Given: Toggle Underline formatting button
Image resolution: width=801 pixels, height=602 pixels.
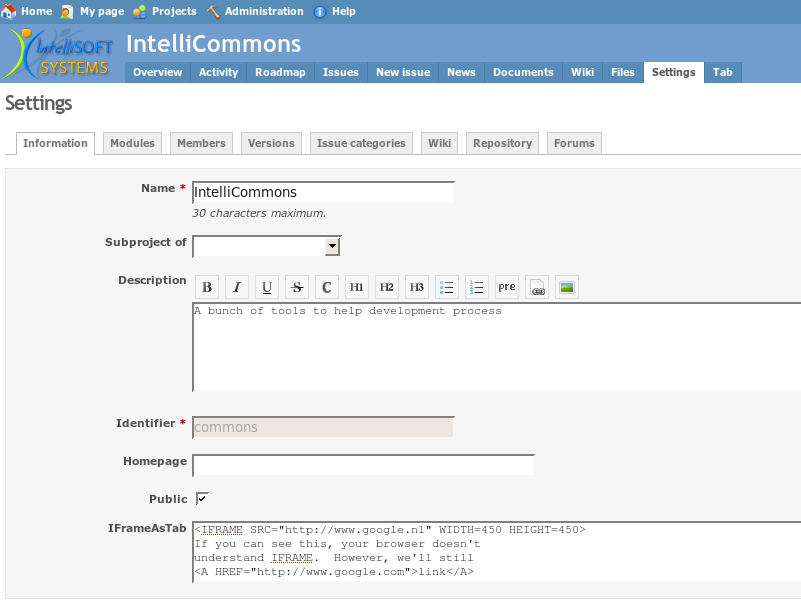Looking at the screenshot, I should 267,287.
